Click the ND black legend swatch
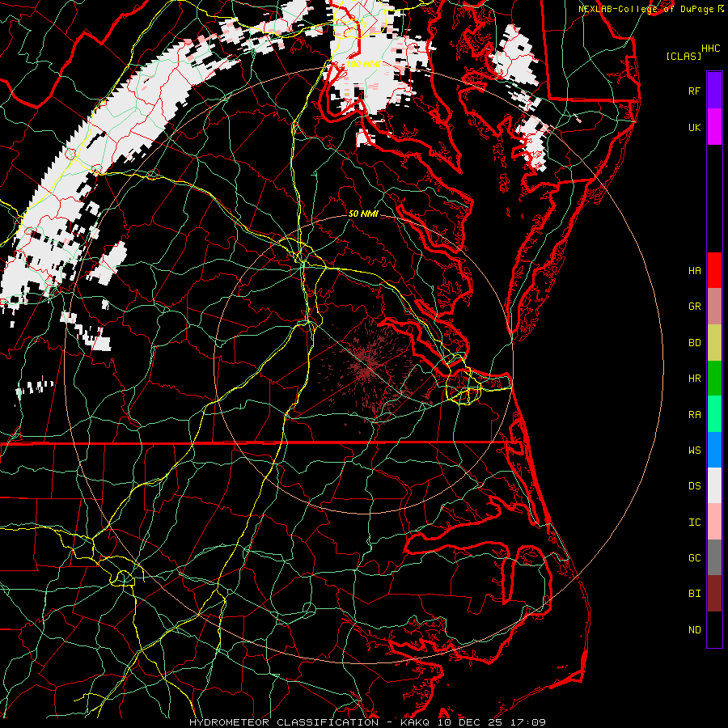 click(714, 629)
